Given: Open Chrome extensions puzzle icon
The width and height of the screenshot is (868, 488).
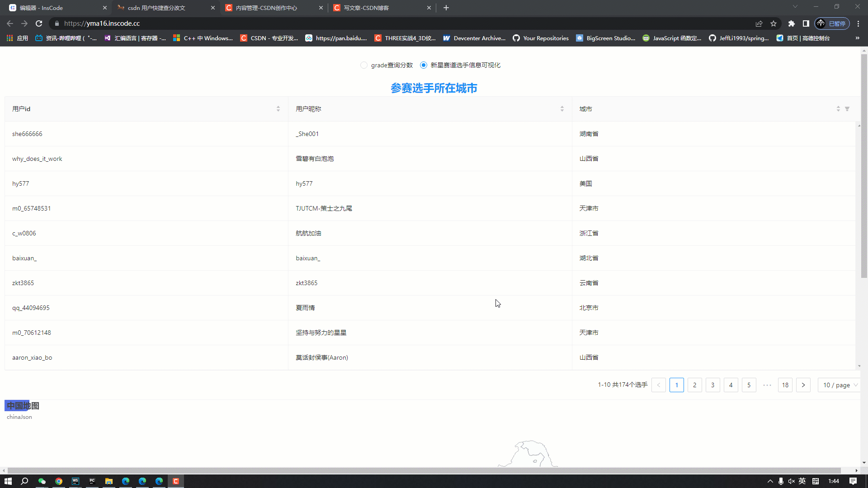Looking at the screenshot, I should click(791, 23).
